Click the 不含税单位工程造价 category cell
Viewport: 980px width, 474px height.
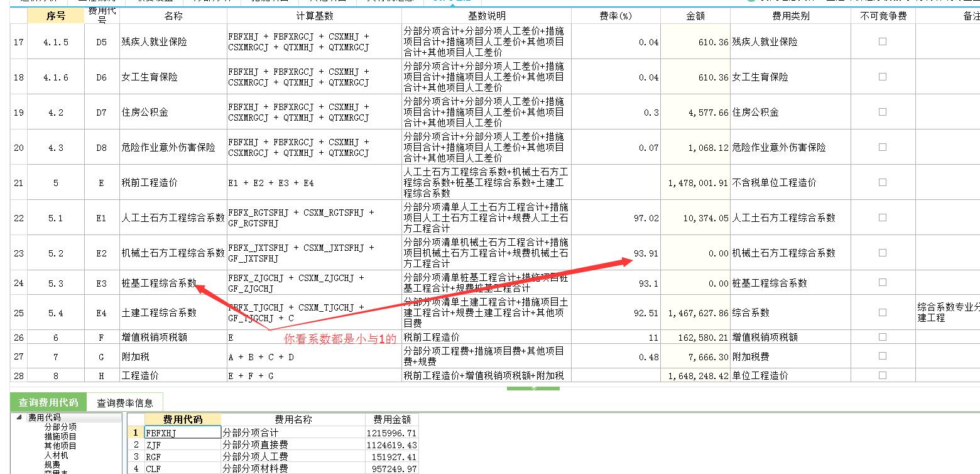click(x=790, y=182)
